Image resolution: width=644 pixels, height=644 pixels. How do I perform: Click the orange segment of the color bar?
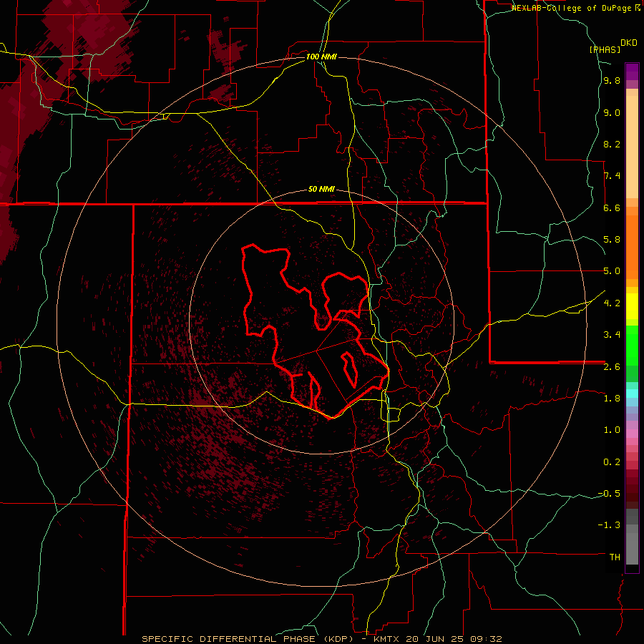632,248
